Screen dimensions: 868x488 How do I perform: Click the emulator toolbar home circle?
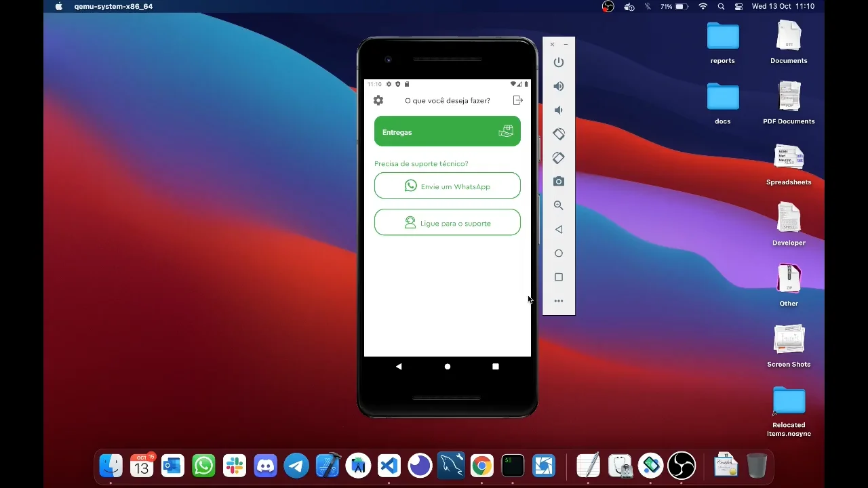pos(559,253)
